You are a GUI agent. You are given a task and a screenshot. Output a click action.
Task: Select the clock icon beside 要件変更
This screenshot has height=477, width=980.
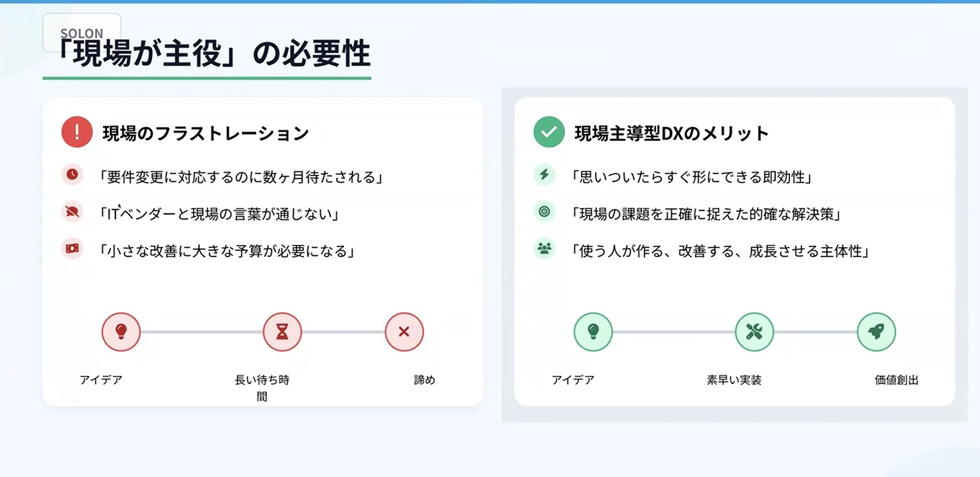point(72,175)
